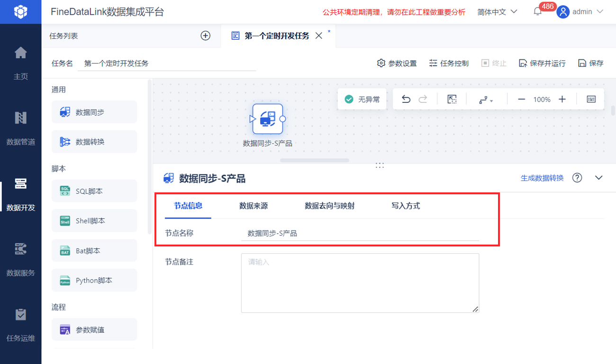
Task: Click the 流程 category heading
Action: click(x=59, y=307)
